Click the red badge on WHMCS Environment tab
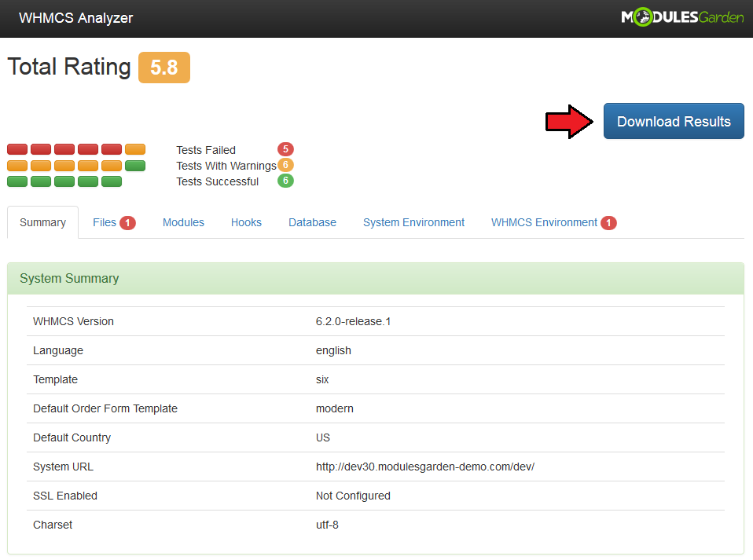The height and width of the screenshot is (560, 753). point(609,223)
